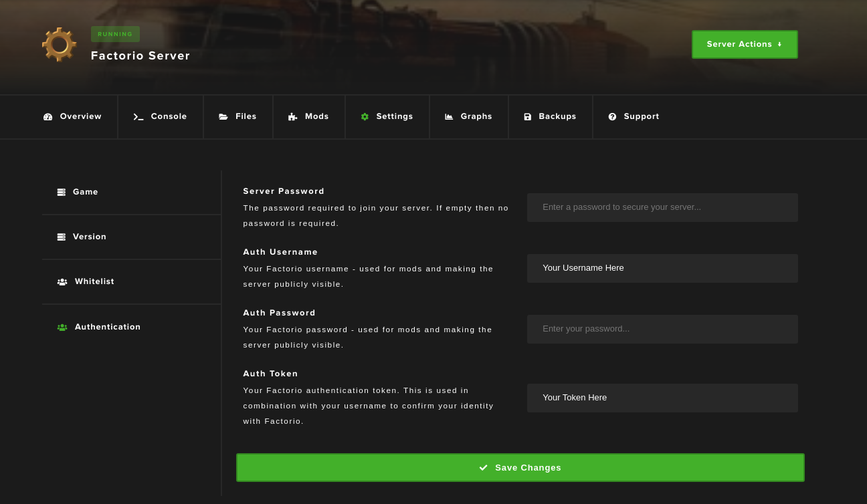
Task: Select the Settings tab
Action: (x=387, y=116)
